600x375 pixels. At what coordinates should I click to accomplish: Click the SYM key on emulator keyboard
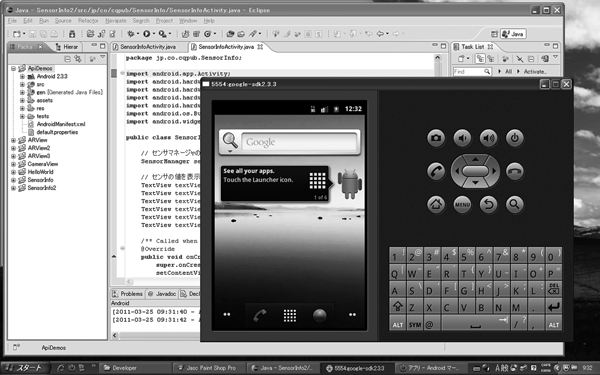point(415,324)
